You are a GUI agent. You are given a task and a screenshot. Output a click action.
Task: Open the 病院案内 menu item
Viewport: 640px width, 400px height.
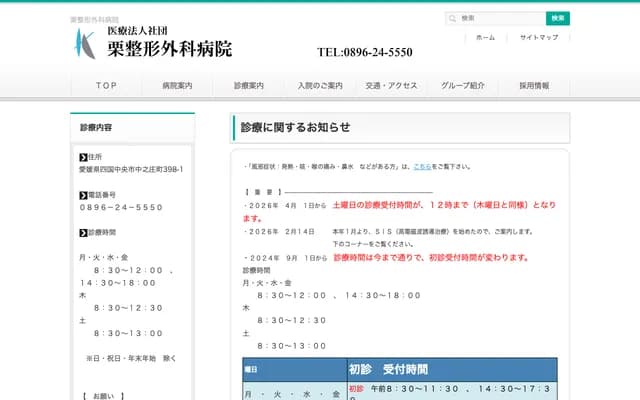coord(177,86)
